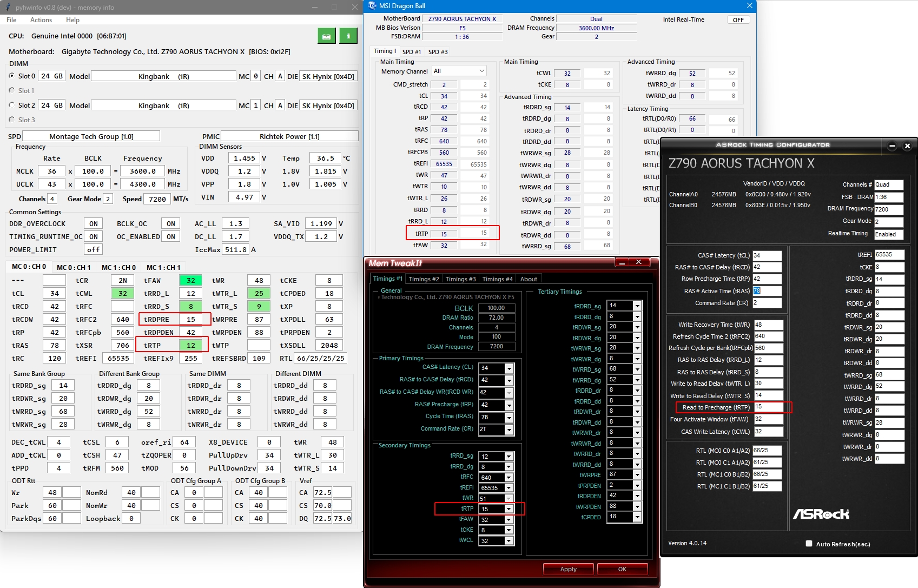Click the green tRTP value in pyhwinfo
This screenshot has height=588, width=918.
point(191,345)
